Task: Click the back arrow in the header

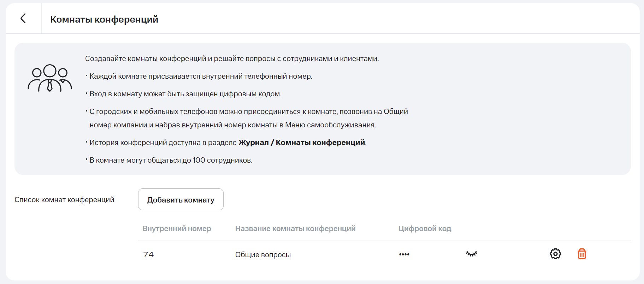Action: pos(23,18)
